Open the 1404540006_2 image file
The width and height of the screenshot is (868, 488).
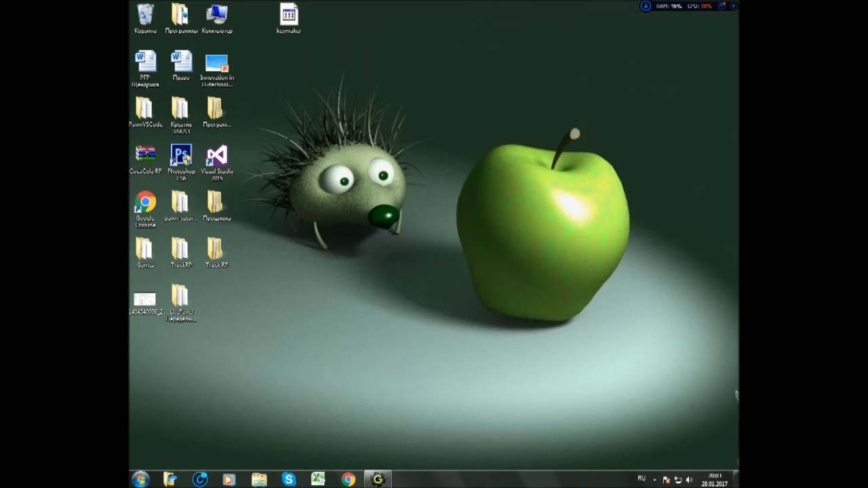pyautogui.click(x=145, y=304)
